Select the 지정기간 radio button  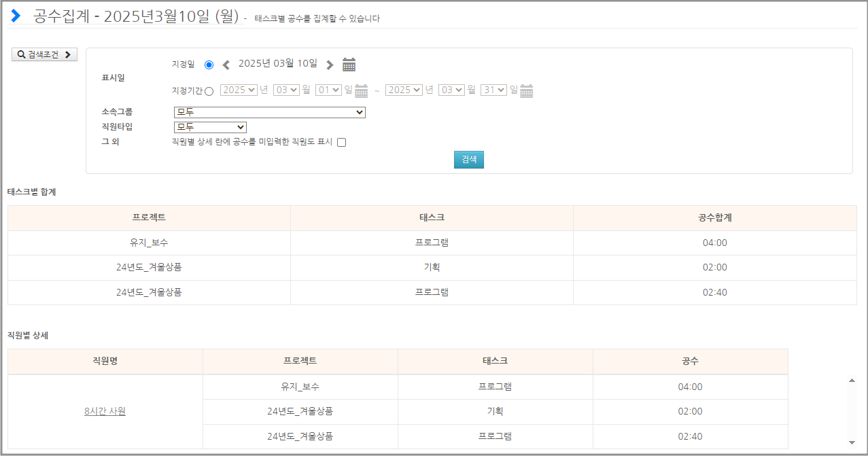pyautogui.click(x=209, y=91)
